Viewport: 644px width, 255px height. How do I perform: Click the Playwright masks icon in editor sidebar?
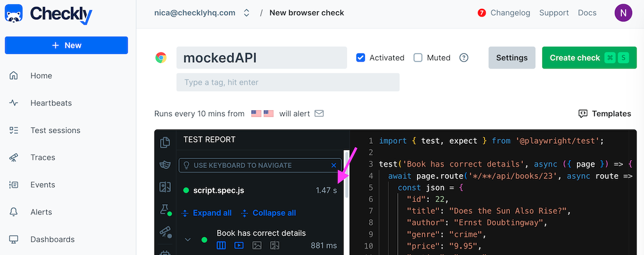point(165,164)
